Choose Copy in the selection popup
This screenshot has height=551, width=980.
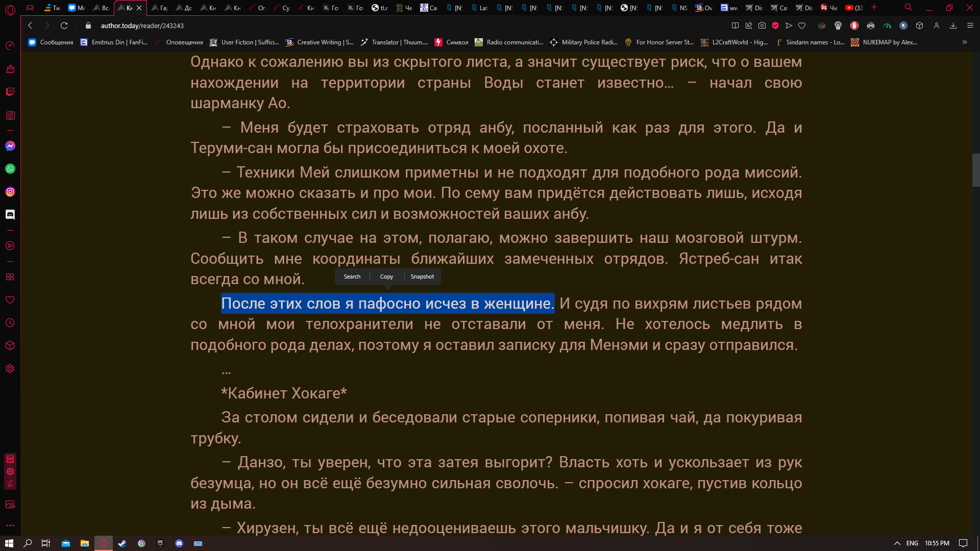click(386, 277)
